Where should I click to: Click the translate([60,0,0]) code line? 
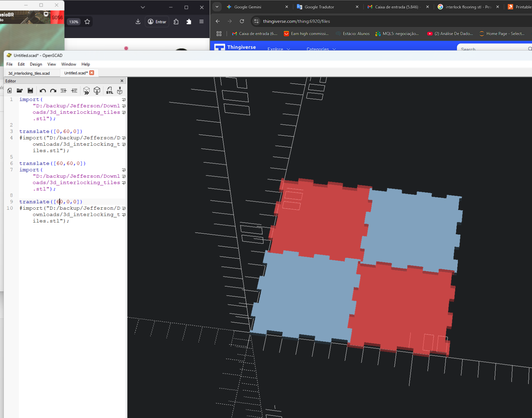(51, 202)
